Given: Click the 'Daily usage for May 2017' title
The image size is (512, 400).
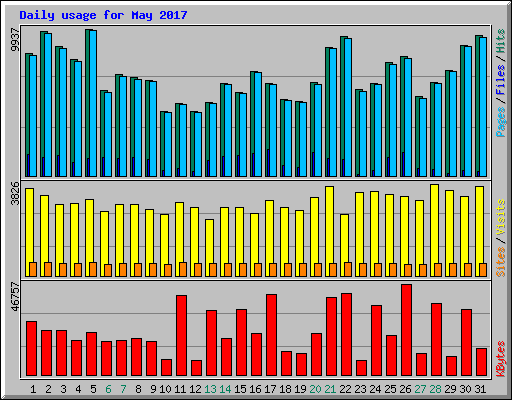Looking at the screenshot, I should point(103,15).
